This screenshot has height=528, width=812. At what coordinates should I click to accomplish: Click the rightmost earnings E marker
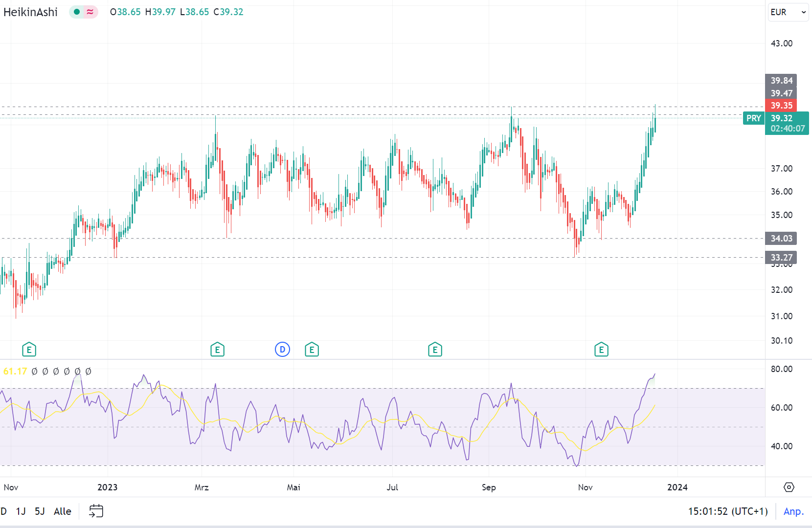[x=601, y=350]
